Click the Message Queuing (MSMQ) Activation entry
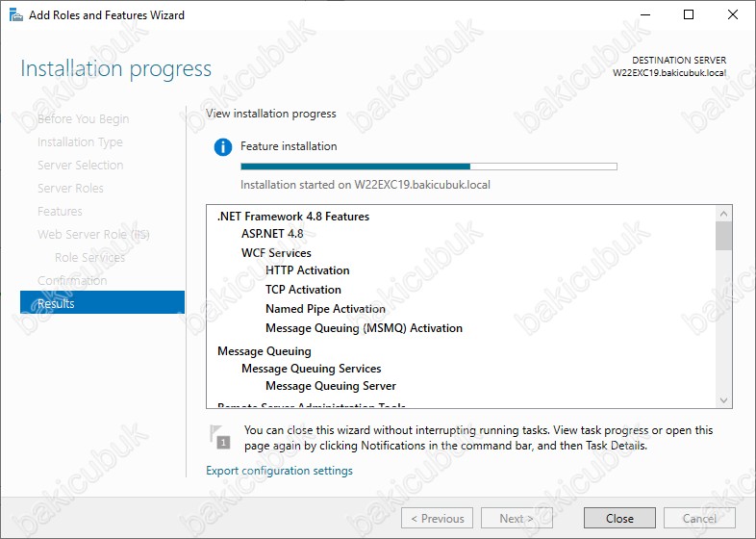 (x=364, y=328)
